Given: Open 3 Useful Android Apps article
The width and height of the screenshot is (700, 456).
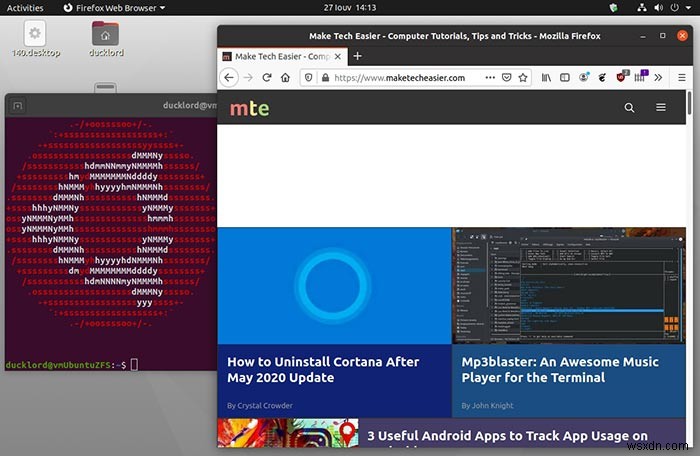Looking at the screenshot, I should [x=507, y=436].
